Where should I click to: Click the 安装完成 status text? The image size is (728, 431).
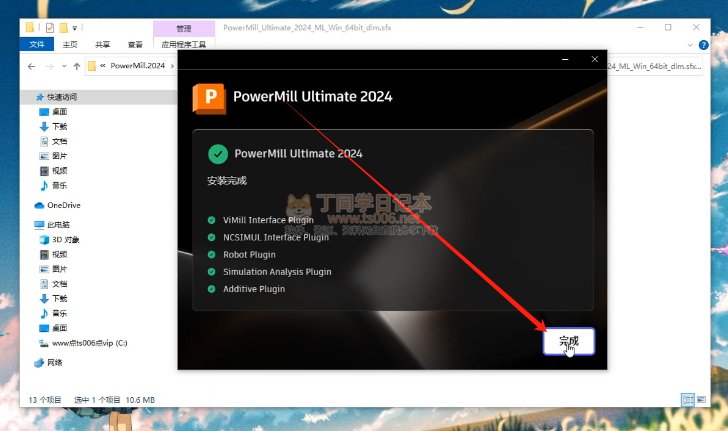(227, 181)
